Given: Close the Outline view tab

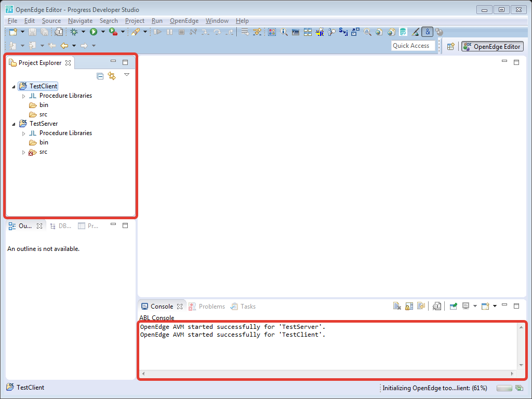Looking at the screenshot, I should click(x=39, y=226).
